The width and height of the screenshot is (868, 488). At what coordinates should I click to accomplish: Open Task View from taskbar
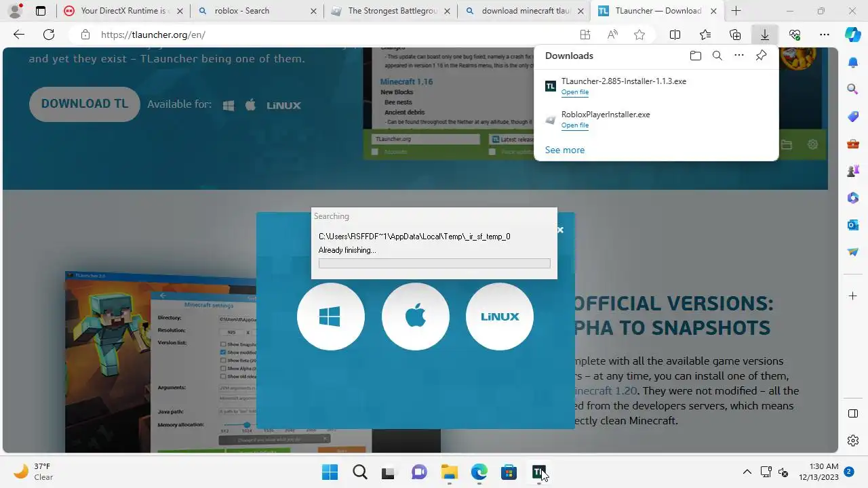(389, 472)
